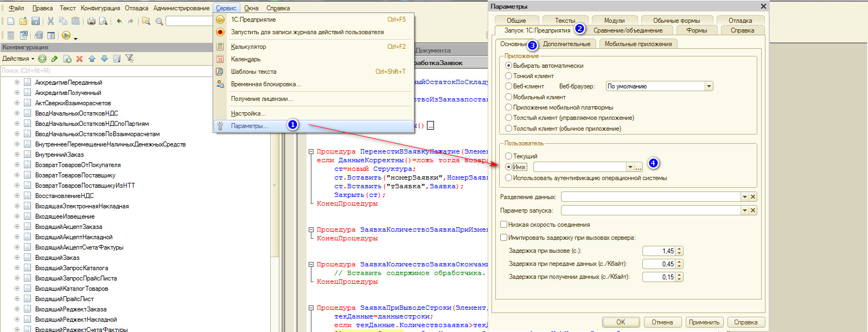Click the yellow Start Debugging play icon
Screen dimensions: 868x332
tap(66, 35)
